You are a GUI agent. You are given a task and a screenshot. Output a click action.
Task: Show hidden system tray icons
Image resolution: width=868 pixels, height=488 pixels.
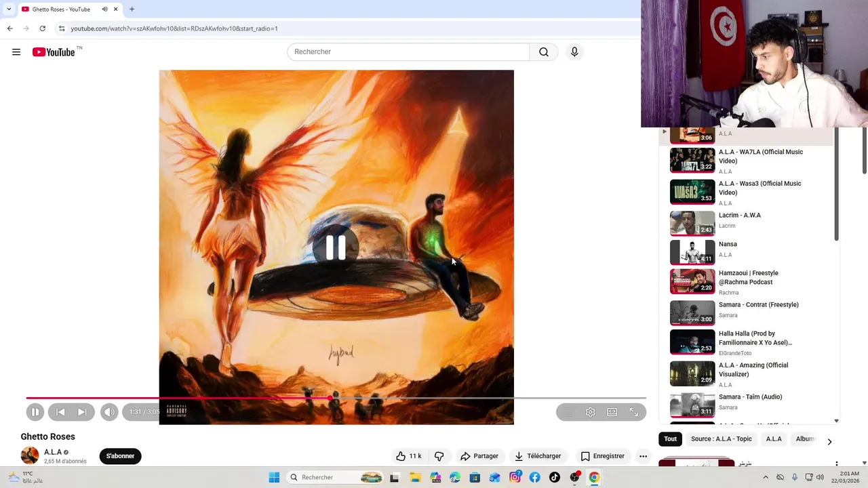tap(766, 477)
